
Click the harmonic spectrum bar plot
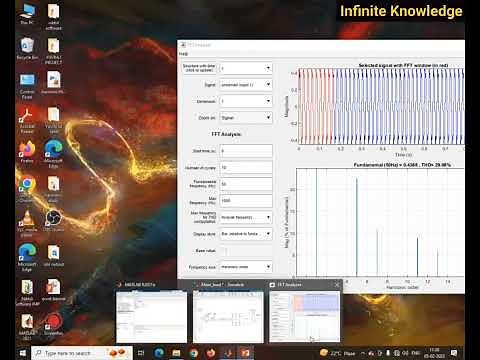[380, 222]
